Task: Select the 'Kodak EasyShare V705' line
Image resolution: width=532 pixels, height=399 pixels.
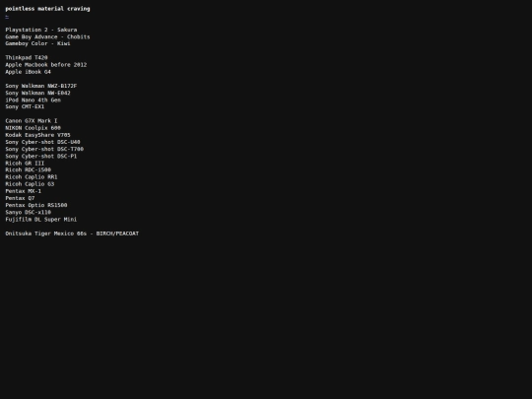Action: (x=37, y=135)
